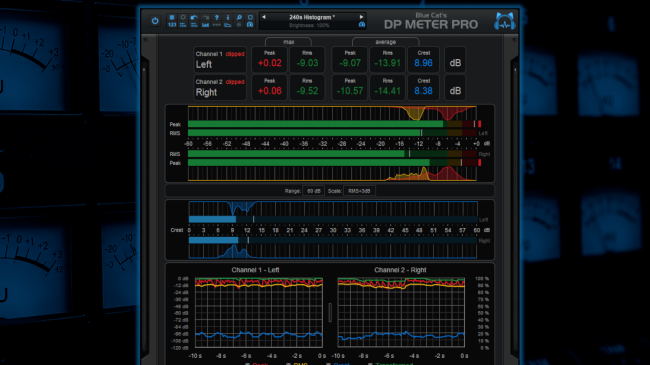Click the red clip LED on Right Peak meter

[480, 163]
